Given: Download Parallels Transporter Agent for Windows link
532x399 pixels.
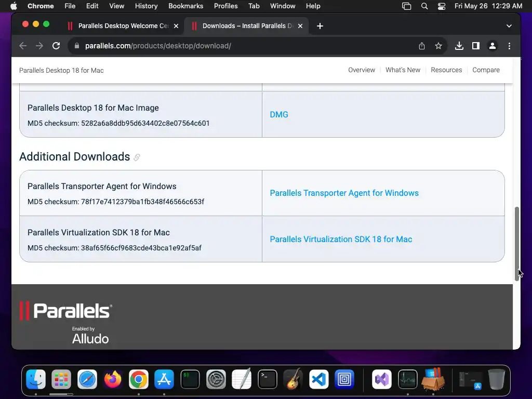Looking at the screenshot, I should pos(344,193).
